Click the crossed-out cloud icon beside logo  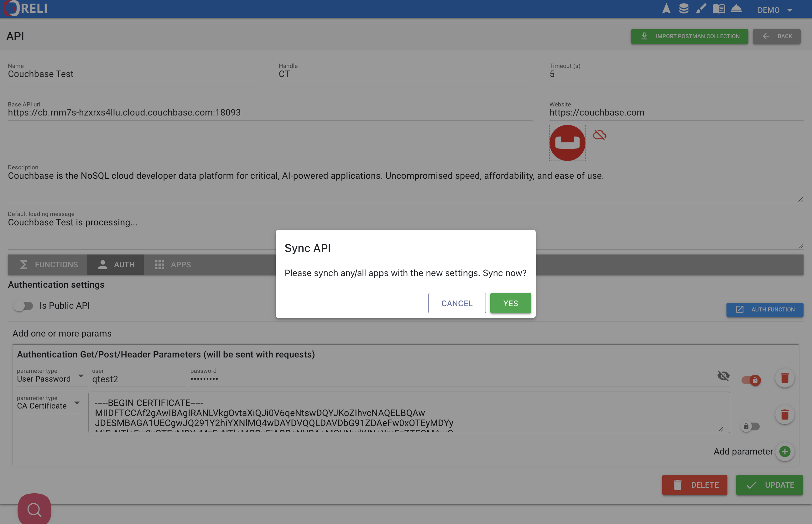click(599, 135)
